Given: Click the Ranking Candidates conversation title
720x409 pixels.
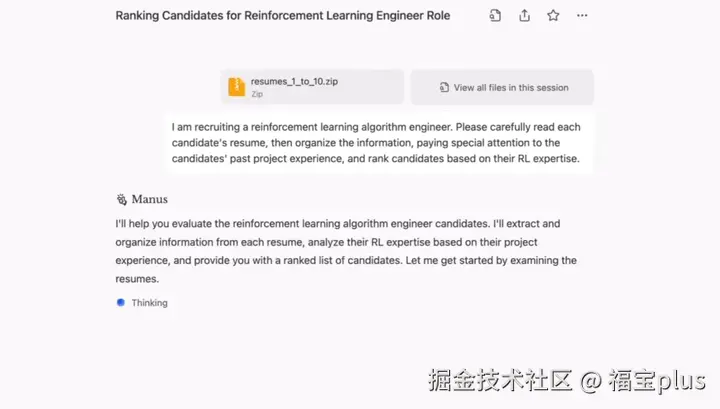Looking at the screenshot, I should (x=283, y=16).
